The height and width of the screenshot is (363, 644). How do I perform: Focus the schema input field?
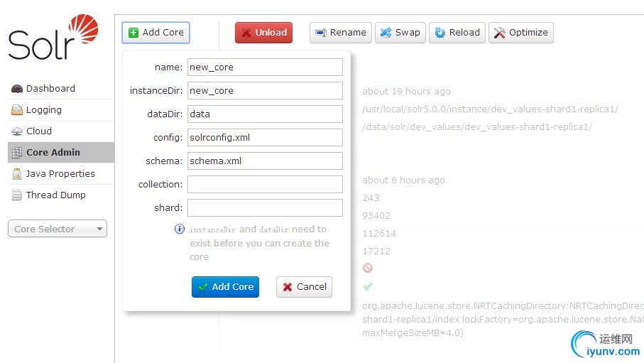(x=265, y=161)
